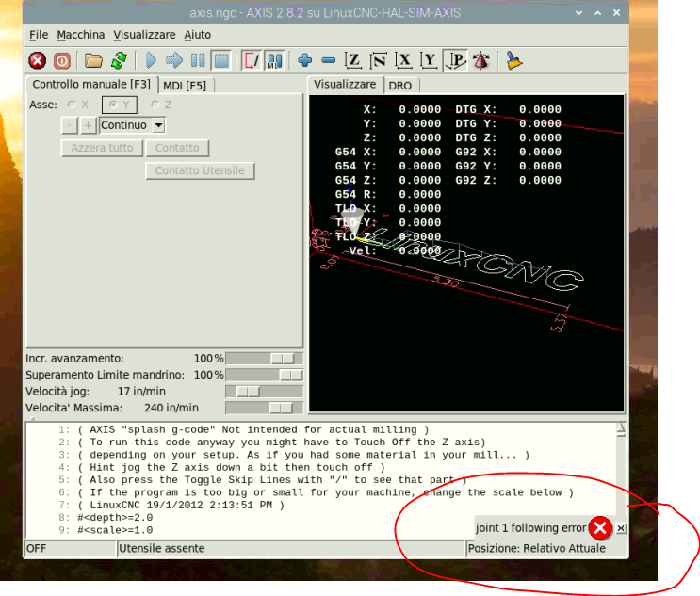Click the 3D LinuxCNC toolpath preview

(x=466, y=253)
